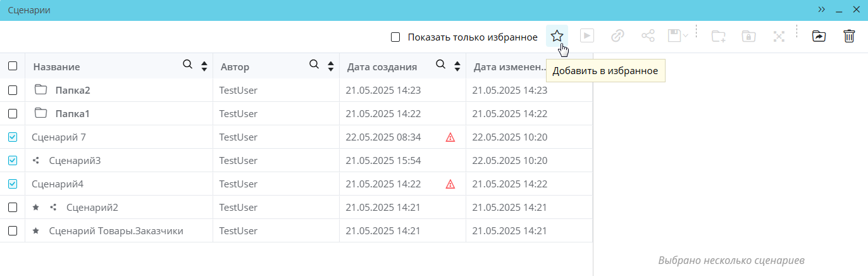Viewport: 868px width, 276px height.
Task: Click the run scenario play icon
Action: tap(587, 36)
